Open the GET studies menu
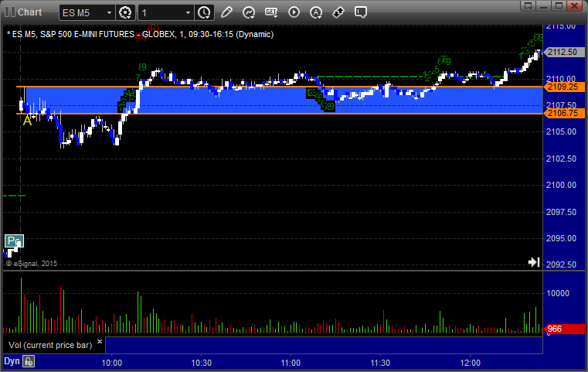 271,12
